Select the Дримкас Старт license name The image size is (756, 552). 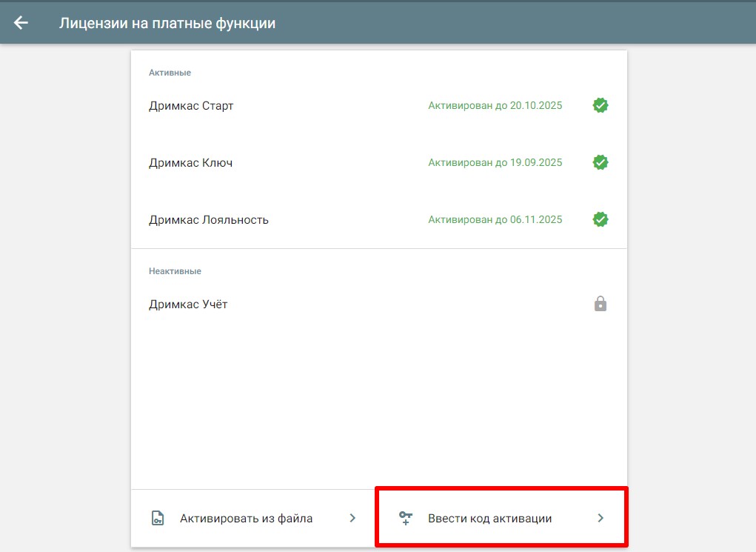191,106
